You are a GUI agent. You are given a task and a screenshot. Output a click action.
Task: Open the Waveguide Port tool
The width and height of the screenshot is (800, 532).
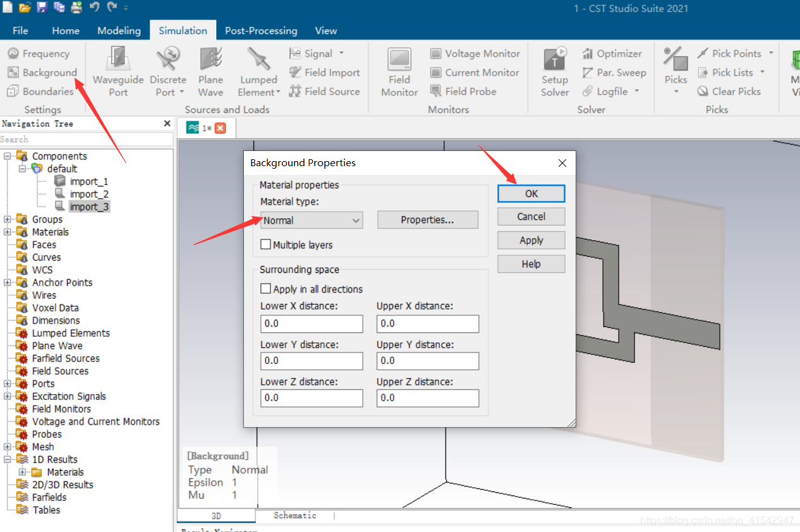coord(118,72)
